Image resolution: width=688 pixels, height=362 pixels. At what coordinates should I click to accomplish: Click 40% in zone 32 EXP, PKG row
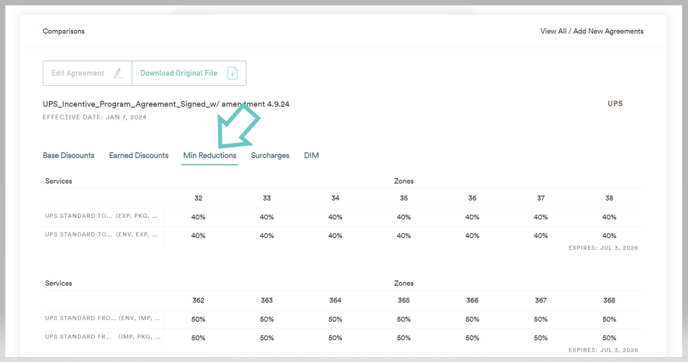coord(198,217)
